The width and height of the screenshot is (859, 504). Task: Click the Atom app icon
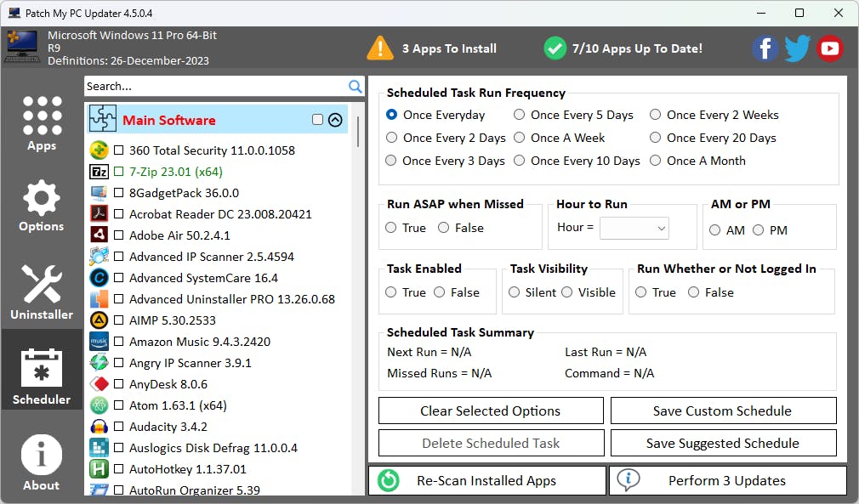pyautogui.click(x=99, y=405)
